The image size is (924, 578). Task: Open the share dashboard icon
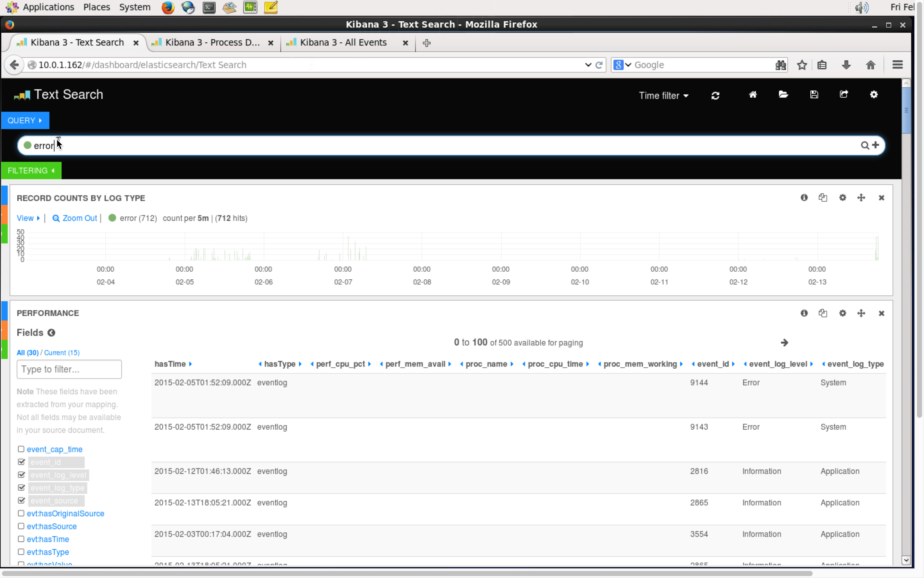843,94
